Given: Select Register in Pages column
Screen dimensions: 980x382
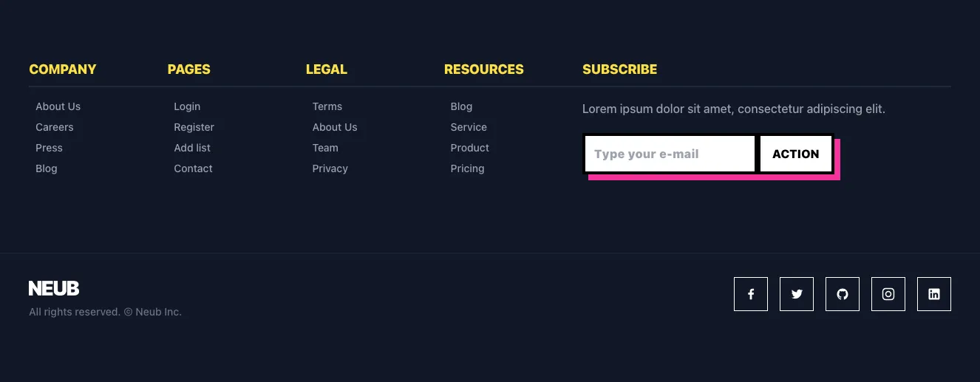Looking at the screenshot, I should click(194, 127).
